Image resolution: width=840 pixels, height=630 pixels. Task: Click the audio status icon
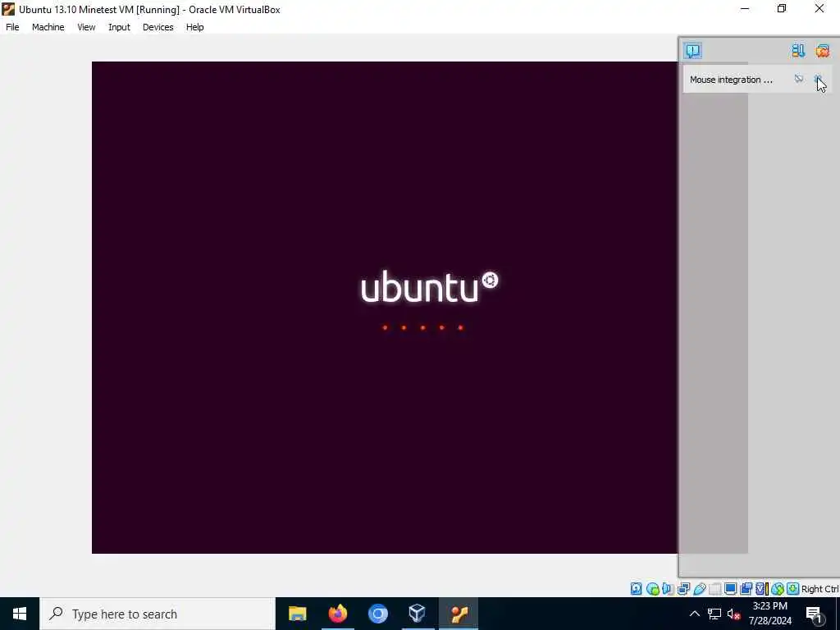[668, 589]
